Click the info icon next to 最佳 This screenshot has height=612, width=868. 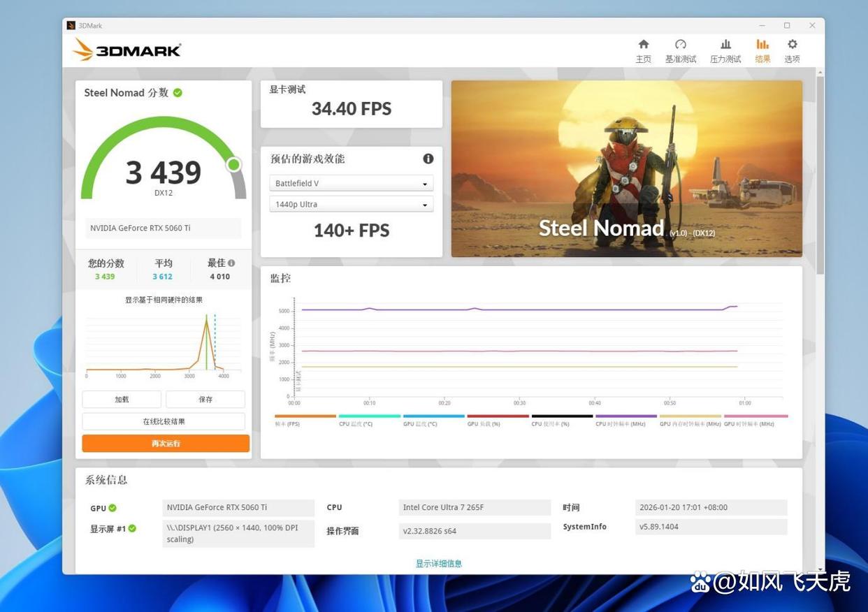click(x=231, y=263)
